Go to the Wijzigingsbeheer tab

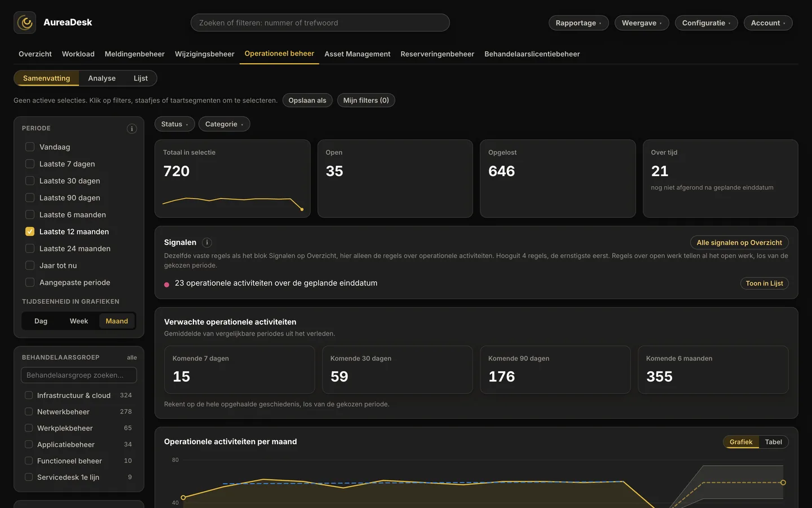205,54
